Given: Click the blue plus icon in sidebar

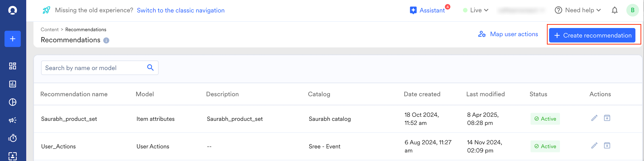Looking at the screenshot, I should pyautogui.click(x=12, y=39).
